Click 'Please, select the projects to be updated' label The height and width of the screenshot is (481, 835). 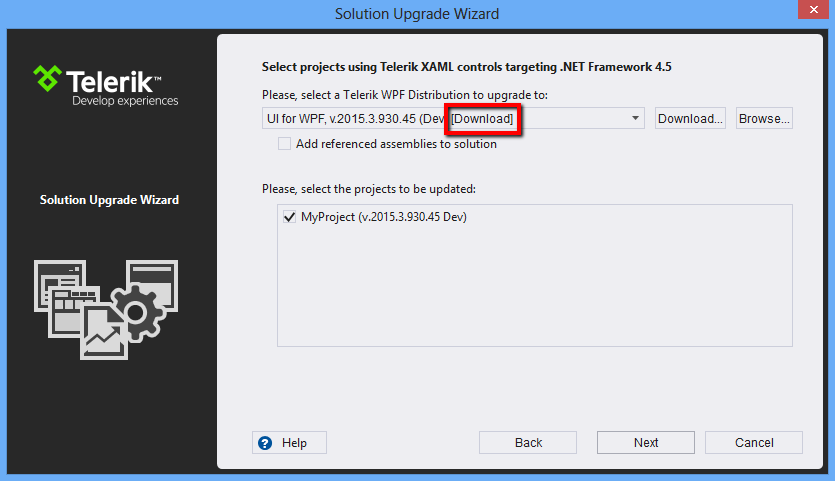click(369, 189)
